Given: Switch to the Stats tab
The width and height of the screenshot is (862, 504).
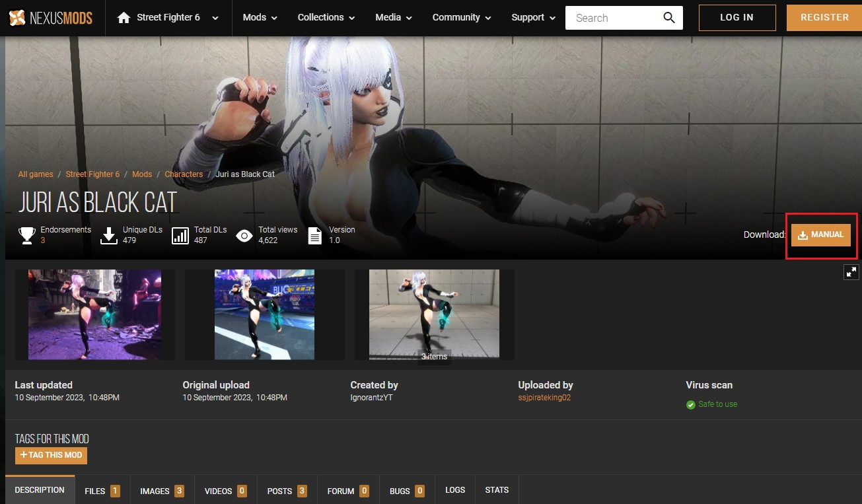Looking at the screenshot, I should coord(497,490).
